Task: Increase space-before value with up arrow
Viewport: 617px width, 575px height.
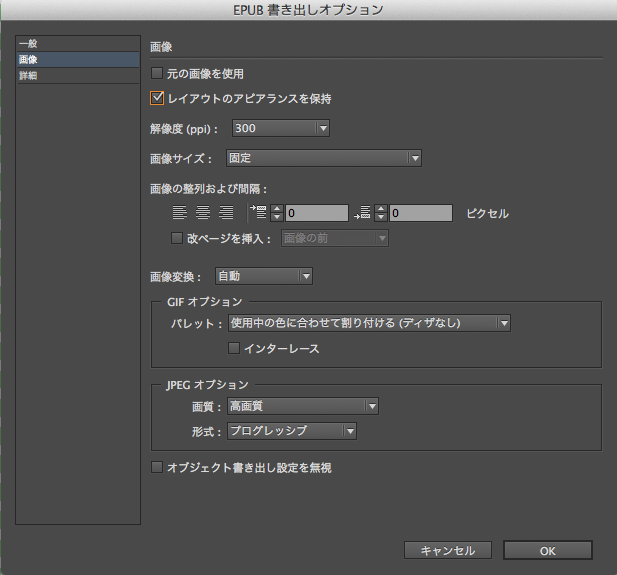Action: point(277,209)
